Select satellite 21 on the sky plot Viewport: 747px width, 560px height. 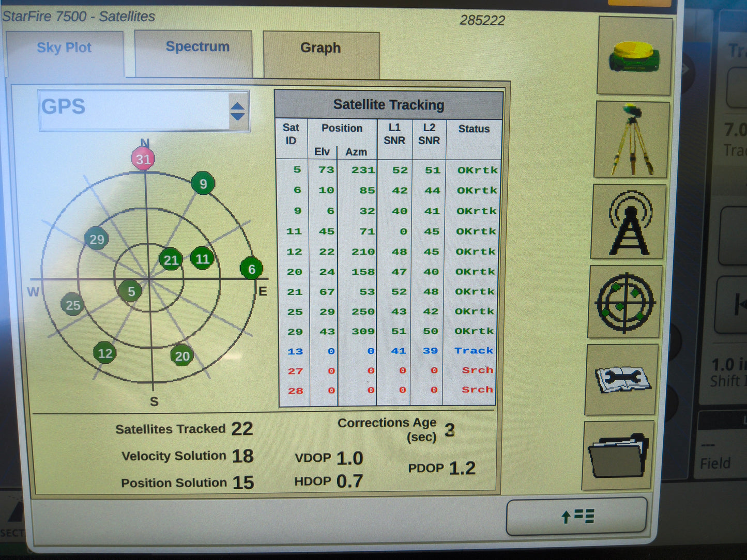point(171,260)
